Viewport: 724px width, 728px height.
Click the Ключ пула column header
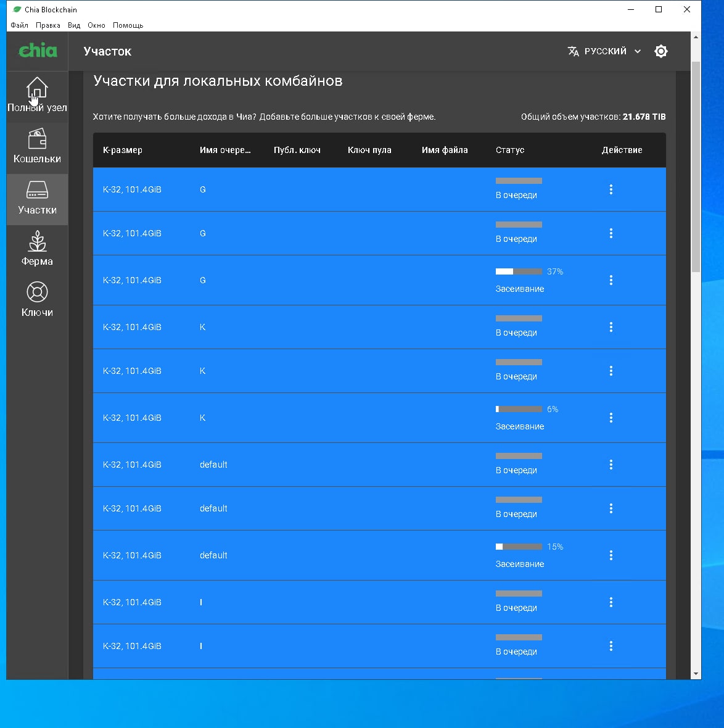pos(369,150)
